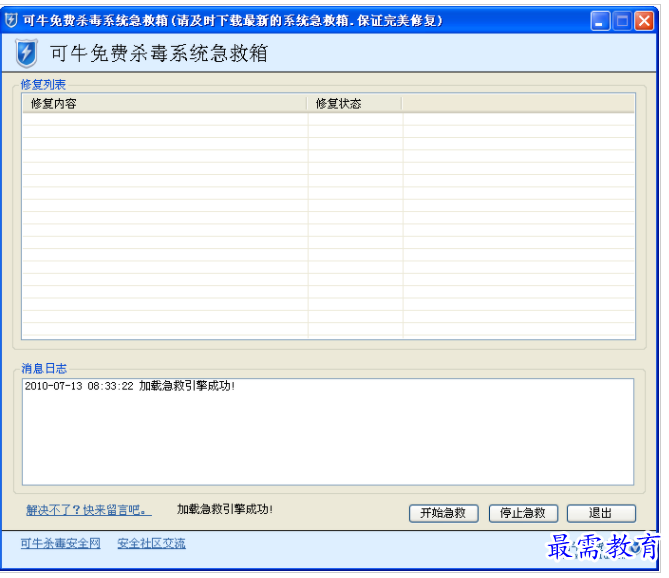Click the 开始急救 button

(443, 513)
